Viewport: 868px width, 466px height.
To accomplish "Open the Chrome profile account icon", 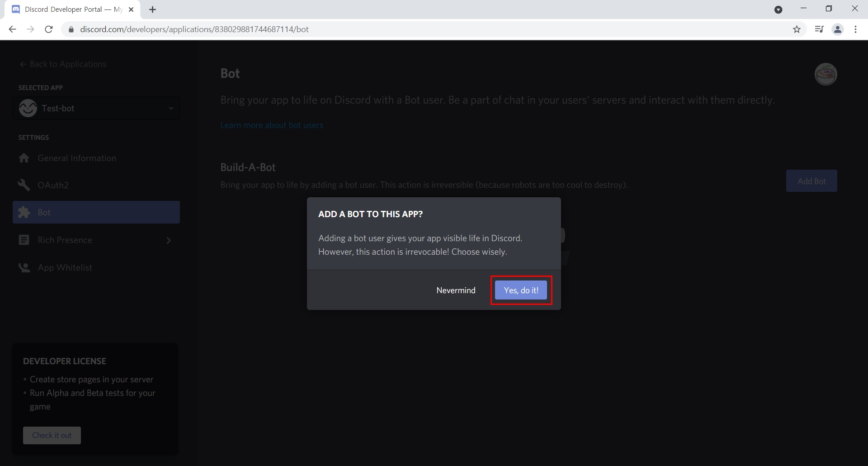I will pos(838,29).
